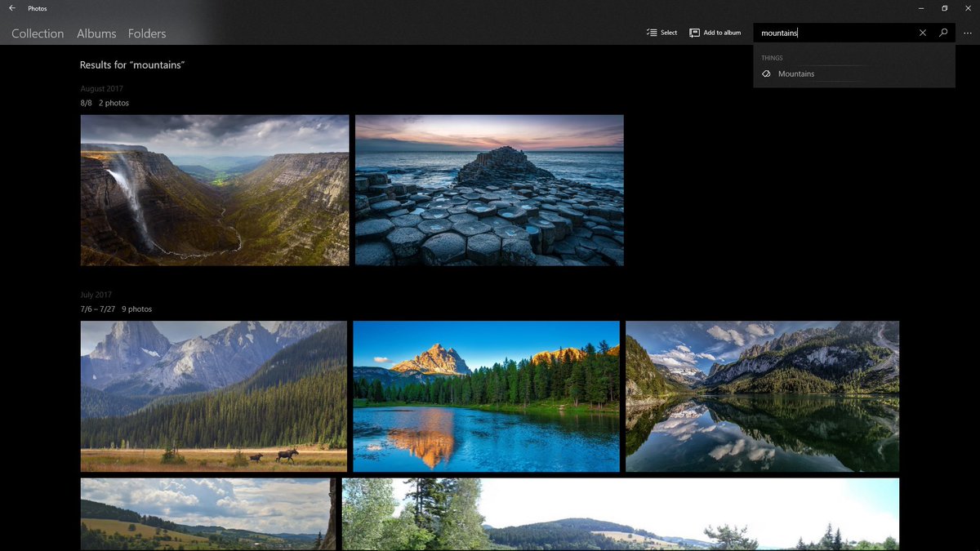This screenshot has width=980, height=551.
Task: Open the three-dot more options menu
Action: tap(968, 33)
